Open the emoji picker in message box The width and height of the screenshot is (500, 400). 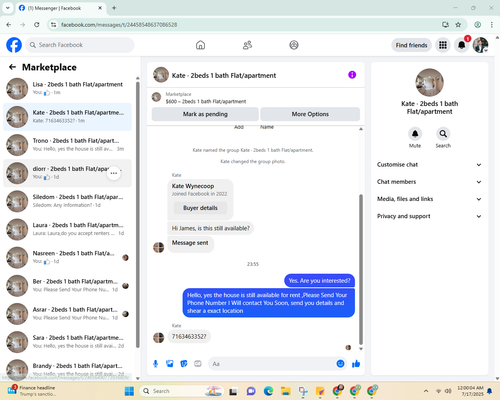tap(340, 364)
